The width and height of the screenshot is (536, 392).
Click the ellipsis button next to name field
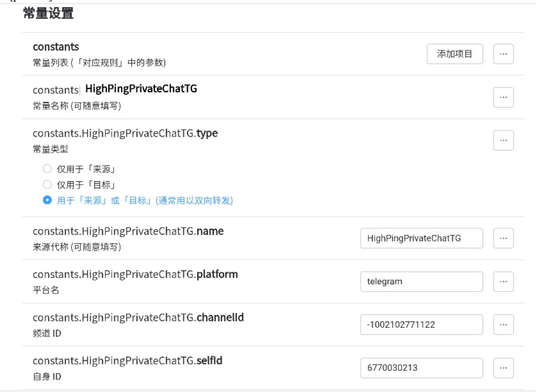pos(503,238)
